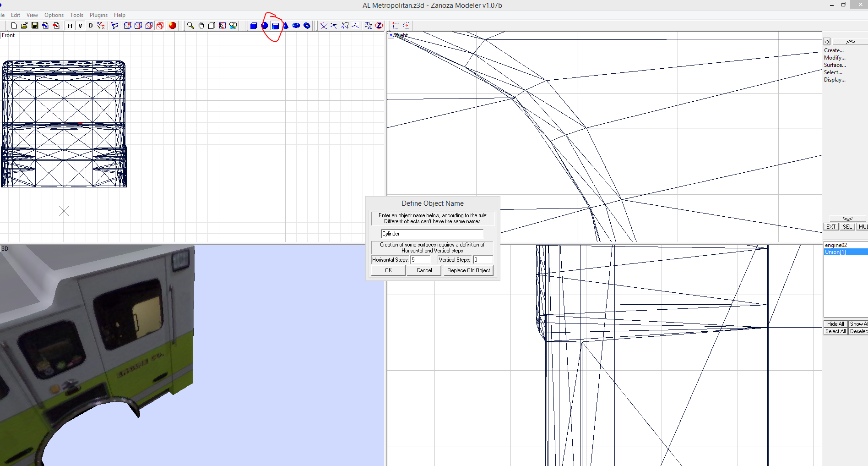Activate the Pan hand tool
The height and width of the screenshot is (466, 868).
pos(201,26)
